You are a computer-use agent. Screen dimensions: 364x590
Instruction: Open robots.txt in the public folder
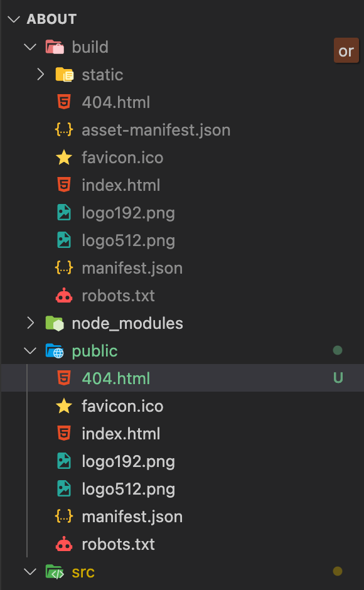[x=118, y=544]
